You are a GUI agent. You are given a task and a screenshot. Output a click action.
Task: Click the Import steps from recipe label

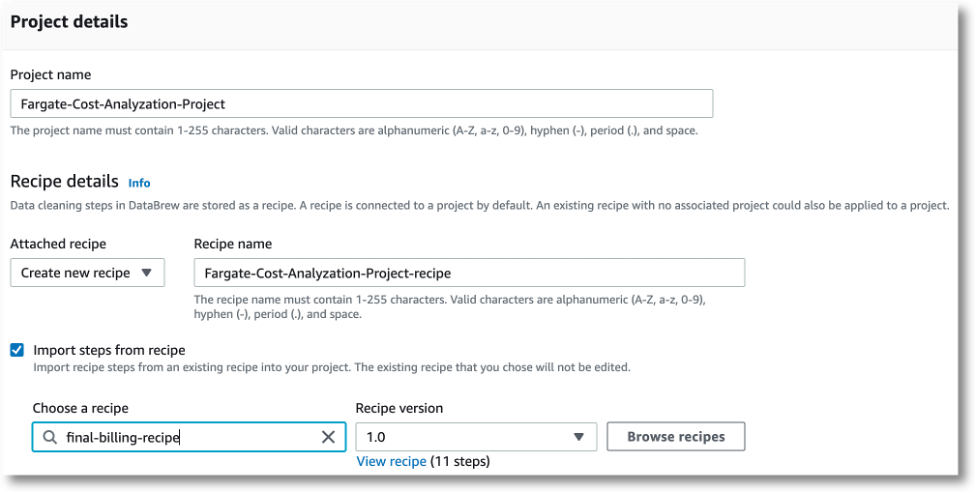tap(109, 350)
